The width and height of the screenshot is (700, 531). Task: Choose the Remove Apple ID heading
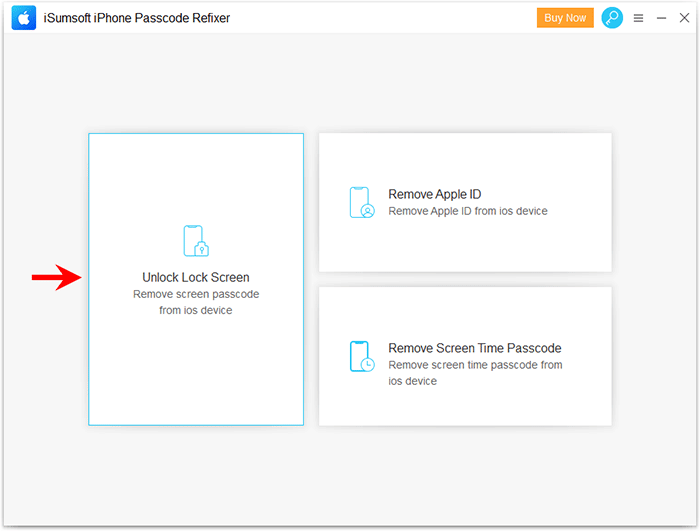[x=435, y=194]
